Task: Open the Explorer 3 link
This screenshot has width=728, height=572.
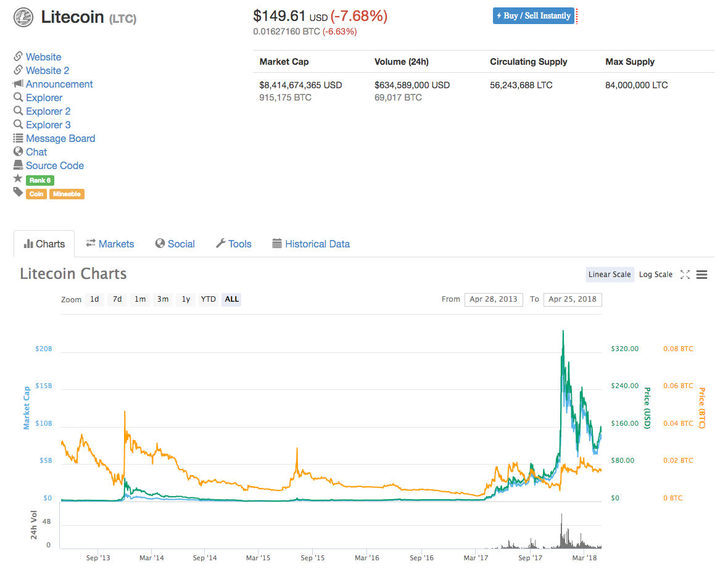Action: pyautogui.click(x=48, y=125)
